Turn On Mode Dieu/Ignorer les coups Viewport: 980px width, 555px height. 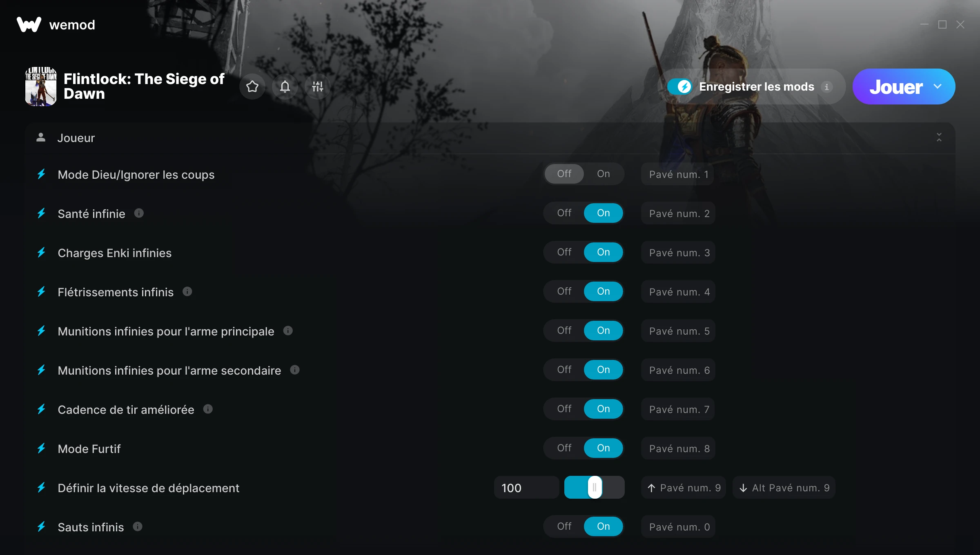(x=604, y=174)
